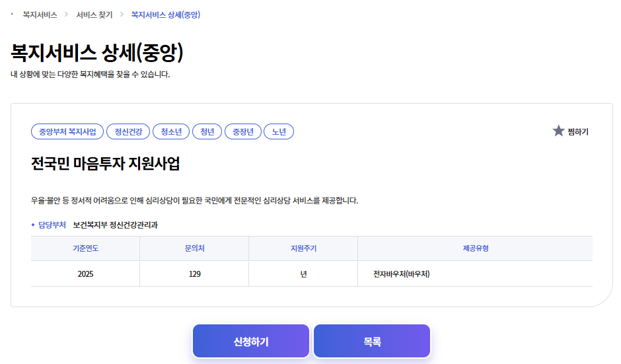This screenshot has width=621, height=364.
Task: Select the 정신건강 tag
Action: (128, 131)
